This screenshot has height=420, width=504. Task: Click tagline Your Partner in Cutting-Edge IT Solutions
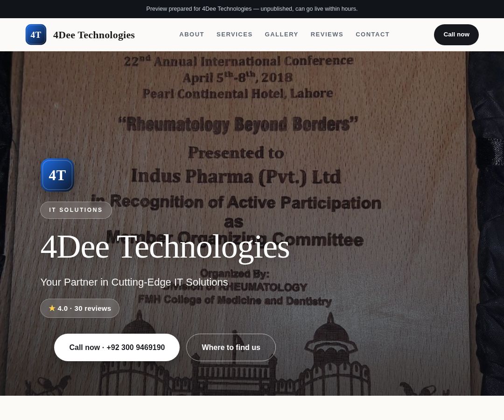click(134, 282)
